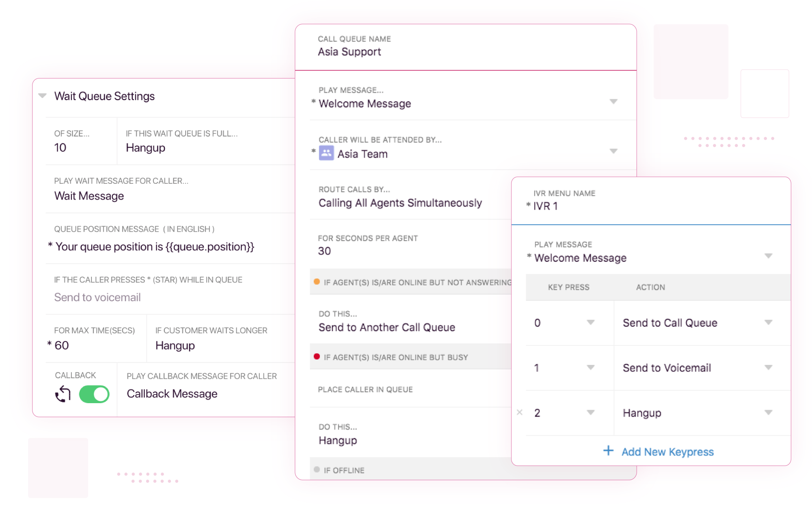
Task: Click the Asia Team group icon
Action: (x=326, y=153)
